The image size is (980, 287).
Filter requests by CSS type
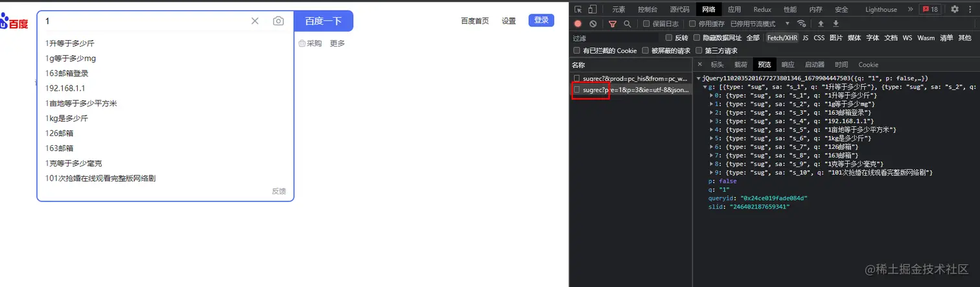coord(819,38)
